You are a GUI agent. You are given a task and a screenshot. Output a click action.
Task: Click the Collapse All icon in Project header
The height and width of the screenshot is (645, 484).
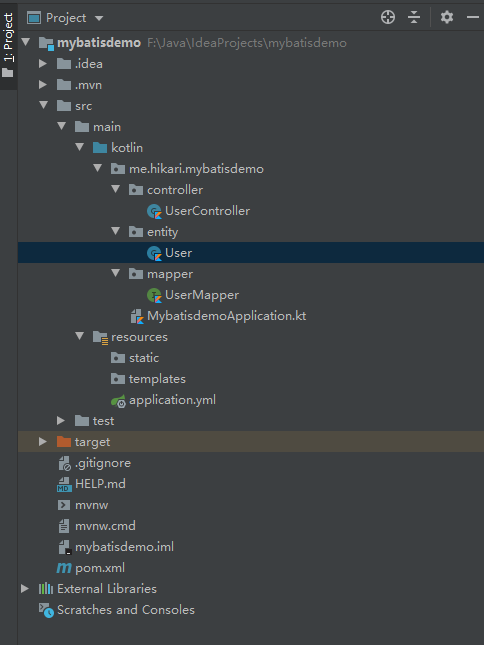click(x=414, y=17)
